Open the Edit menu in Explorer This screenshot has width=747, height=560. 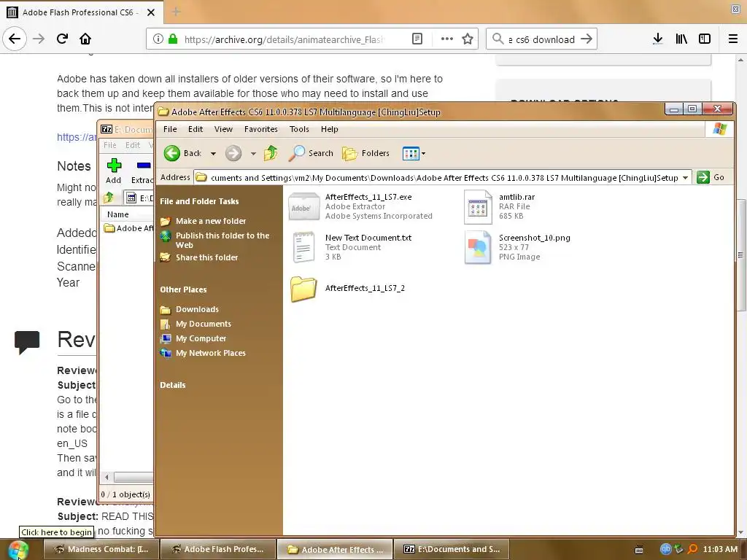point(196,129)
